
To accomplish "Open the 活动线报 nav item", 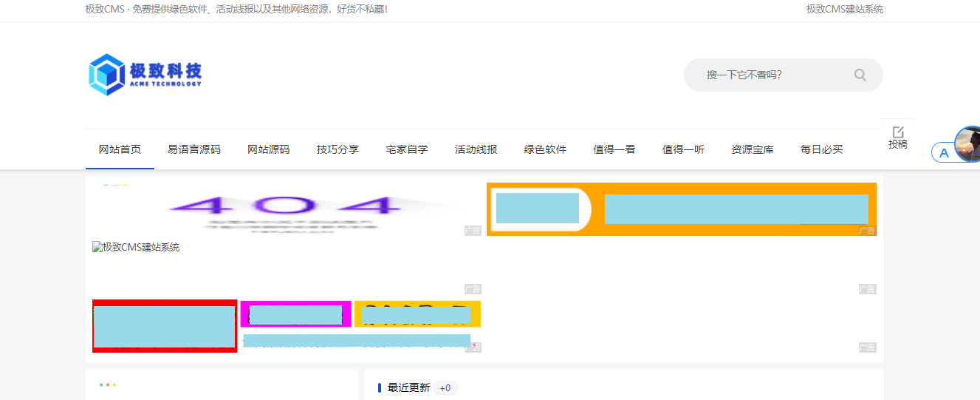I will click(476, 149).
